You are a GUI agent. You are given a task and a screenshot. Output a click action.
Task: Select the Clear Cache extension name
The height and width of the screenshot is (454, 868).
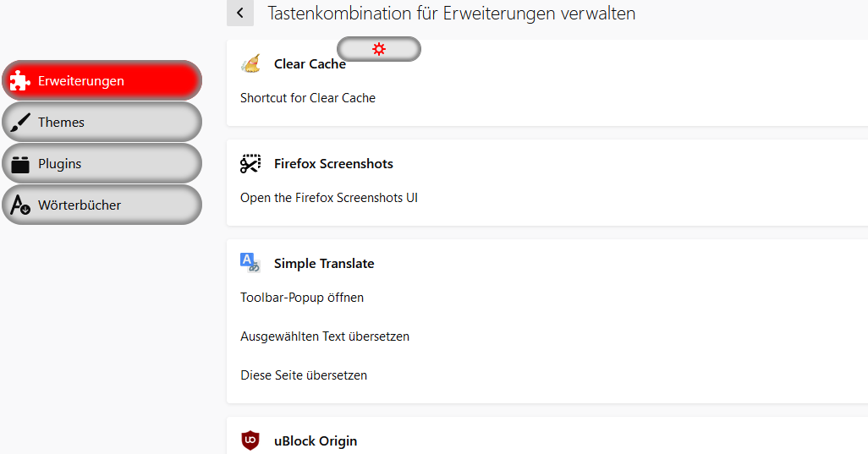point(310,64)
